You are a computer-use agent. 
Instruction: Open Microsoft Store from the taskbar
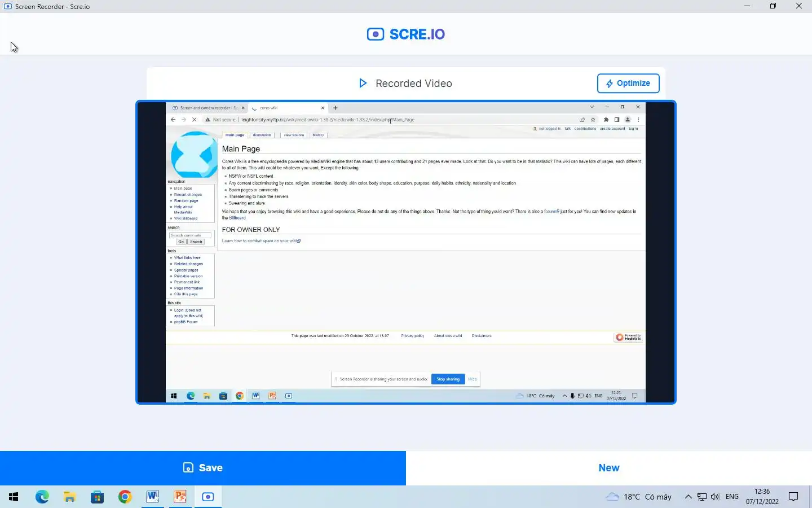click(x=97, y=497)
